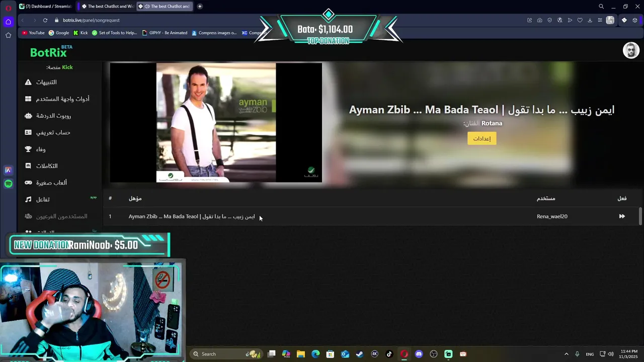
Task: Open the GIPHY Be Animated bookmark
Action: pos(165,33)
